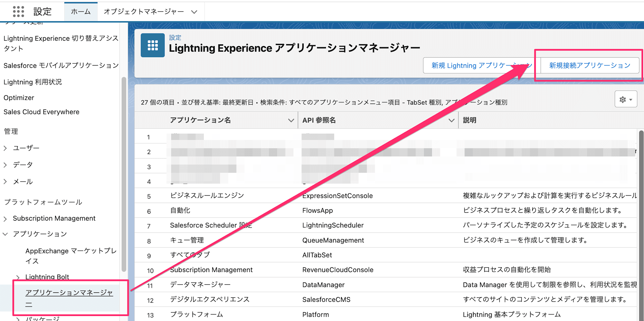Screen dimensions: 644x321
Task: Click the Salesforce Scheduler 設定 row name
Action: point(211,225)
